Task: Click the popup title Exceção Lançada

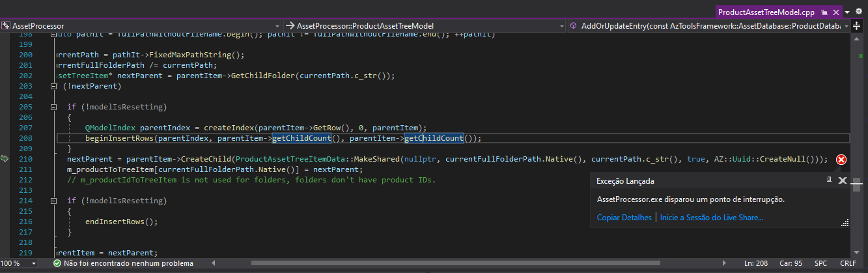Action: point(626,180)
